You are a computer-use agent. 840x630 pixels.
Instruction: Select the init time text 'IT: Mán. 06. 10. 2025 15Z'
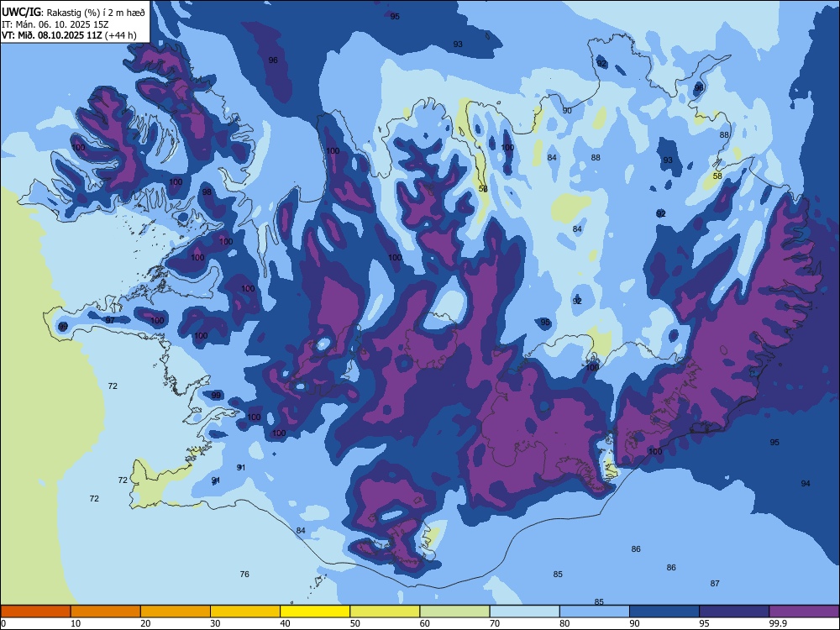(x=55, y=24)
